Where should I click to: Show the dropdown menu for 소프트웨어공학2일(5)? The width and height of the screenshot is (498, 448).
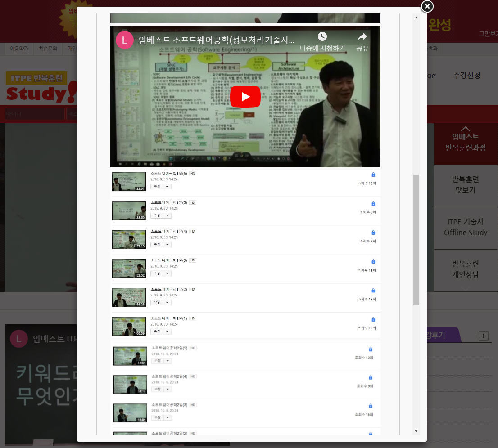point(168,361)
